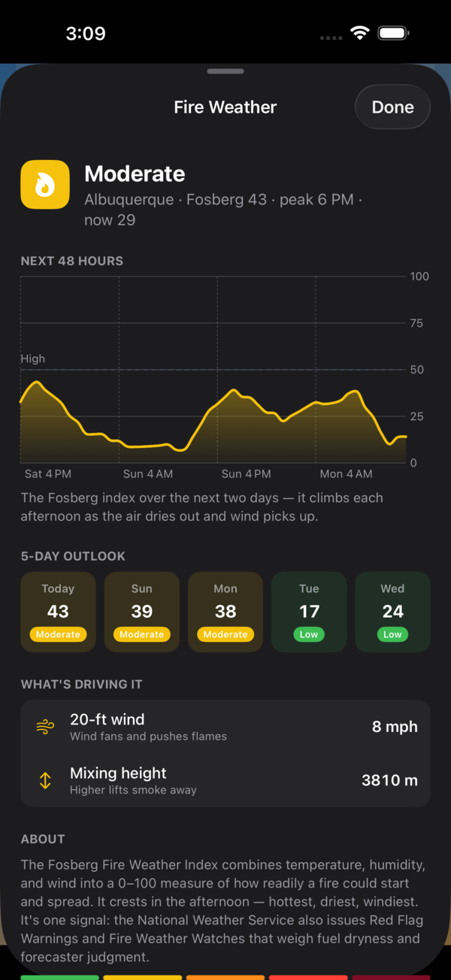Tap the yellow scale color segment
This screenshot has height=980, width=451.
tap(142, 977)
